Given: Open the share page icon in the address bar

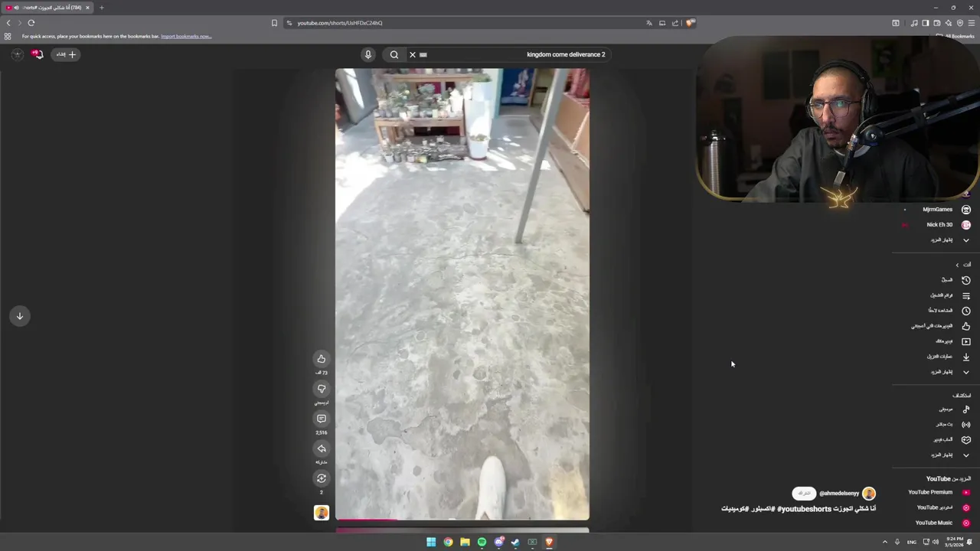Looking at the screenshot, I should pos(675,23).
